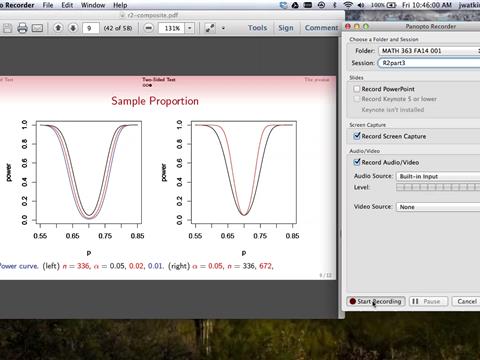The width and height of the screenshot is (480, 360).
Task: Click the page count text (42 of 58)
Action: tap(118, 28)
